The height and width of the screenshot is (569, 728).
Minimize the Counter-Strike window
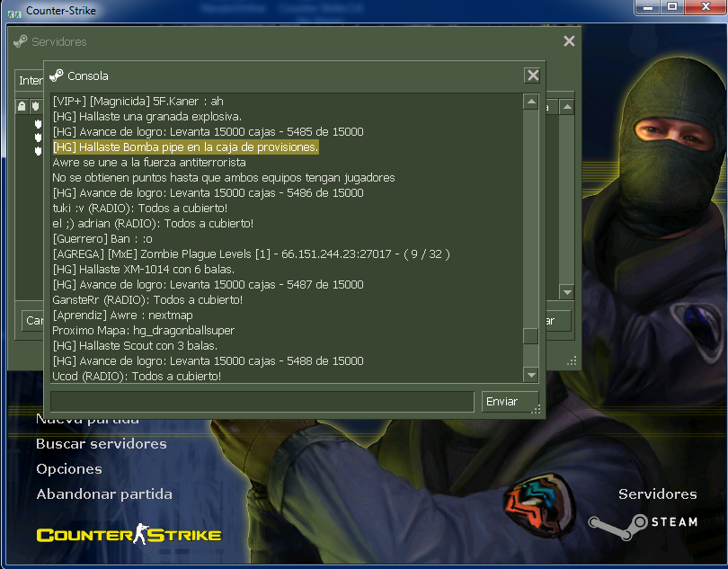point(648,7)
